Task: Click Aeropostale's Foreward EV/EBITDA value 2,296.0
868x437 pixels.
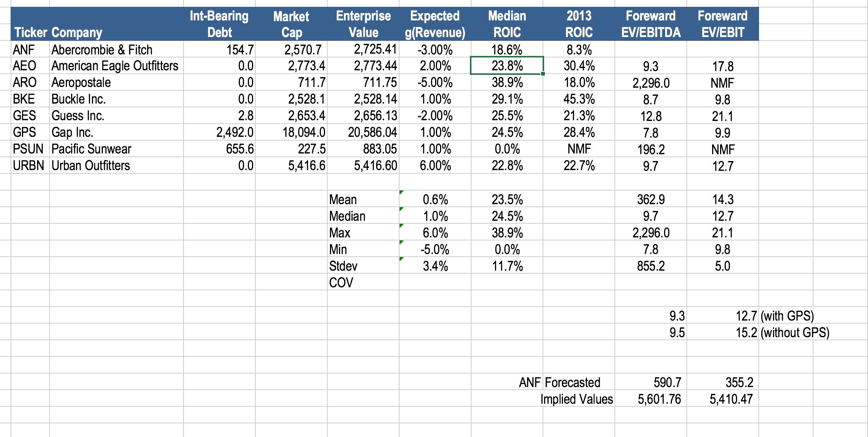Action: pos(651,83)
